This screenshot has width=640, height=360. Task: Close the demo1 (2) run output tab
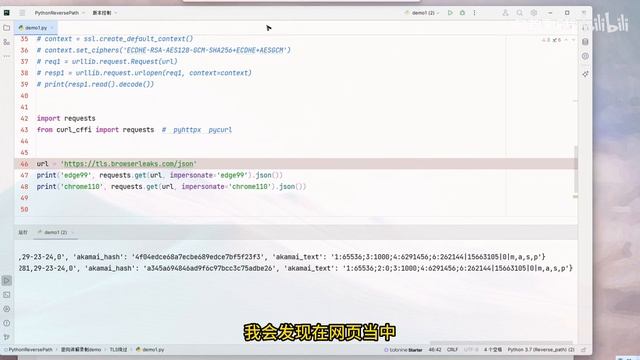[x=73, y=232]
